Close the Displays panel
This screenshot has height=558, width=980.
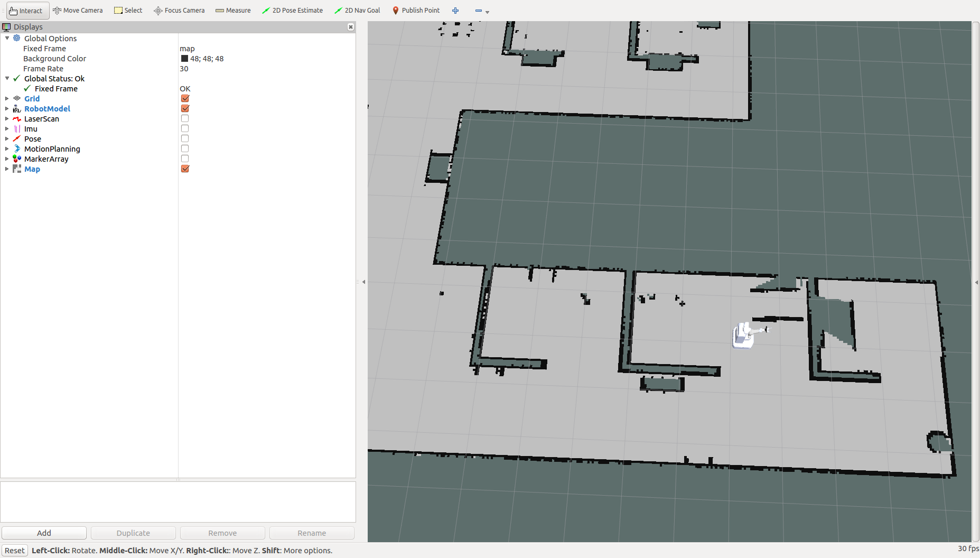tap(351, 27)
